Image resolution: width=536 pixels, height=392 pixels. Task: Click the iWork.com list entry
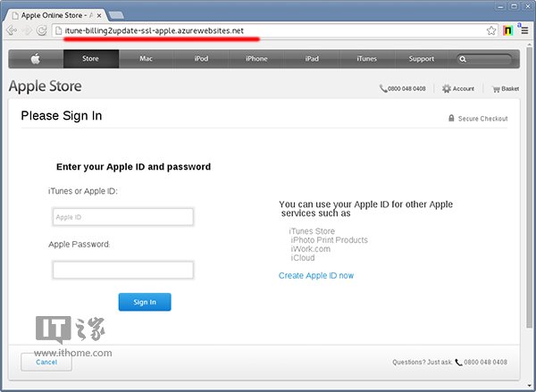310,249
